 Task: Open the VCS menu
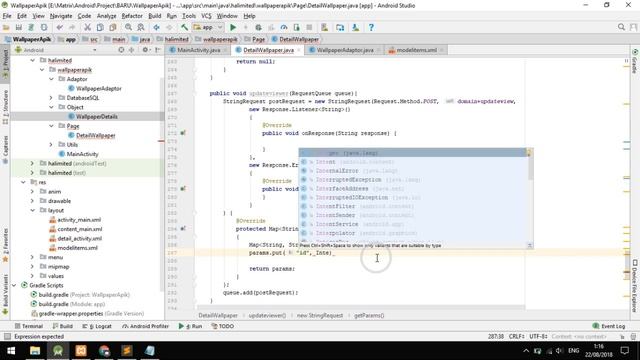point(206,16)
